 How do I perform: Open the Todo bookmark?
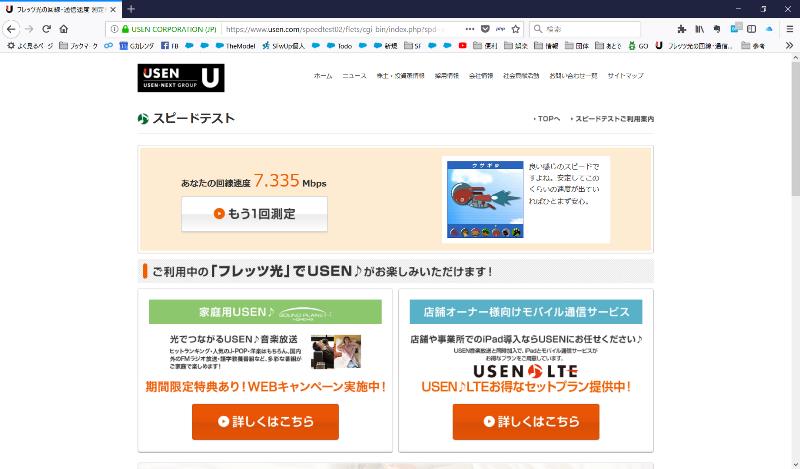click(340, 46)
